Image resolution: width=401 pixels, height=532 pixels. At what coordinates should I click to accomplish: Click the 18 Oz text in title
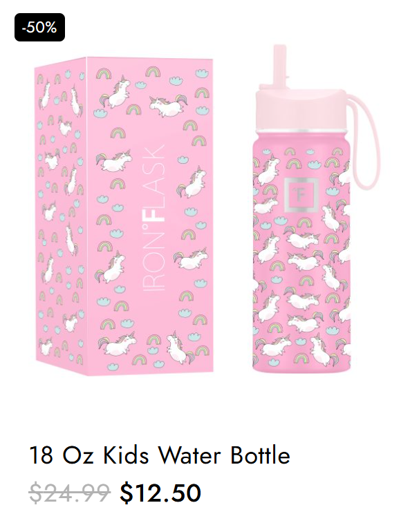[x=62, y=455]
